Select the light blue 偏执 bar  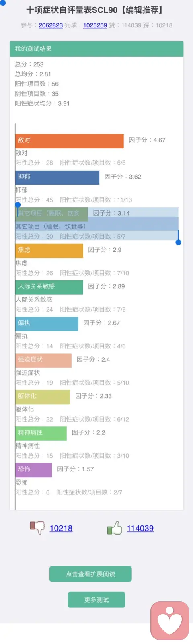(47, 324)
